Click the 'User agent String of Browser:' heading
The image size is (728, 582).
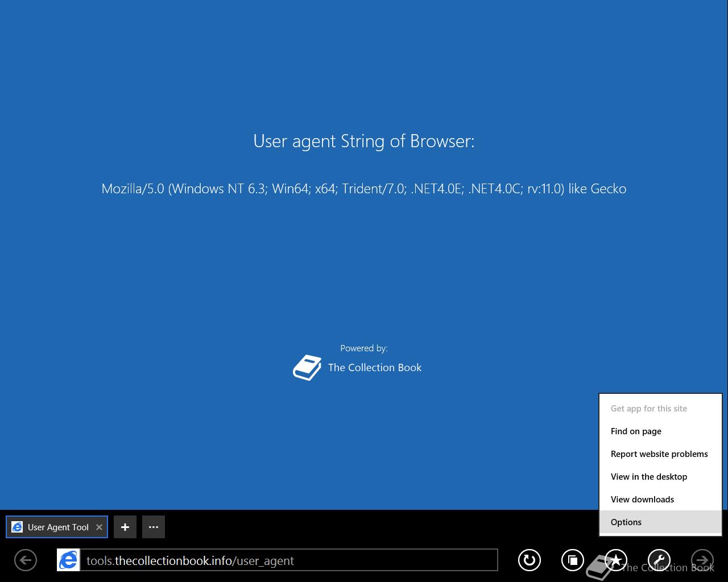pos(364,141)
